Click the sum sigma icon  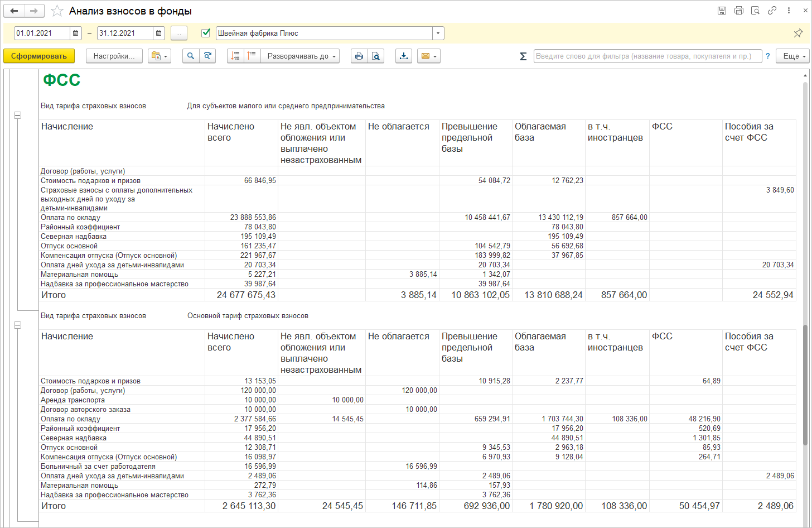pyautogui.click(x=523, y=56)
